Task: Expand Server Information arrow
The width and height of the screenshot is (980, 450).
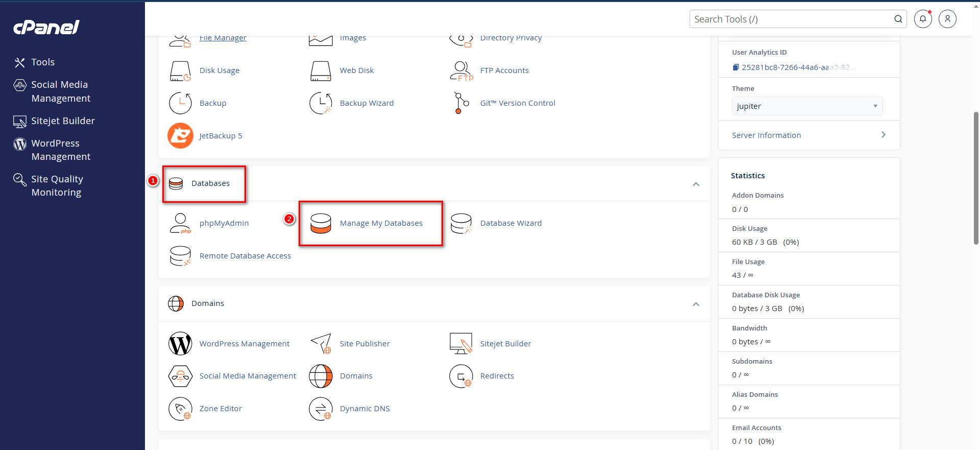Action: pyautogui.click(x=884, y=134)
